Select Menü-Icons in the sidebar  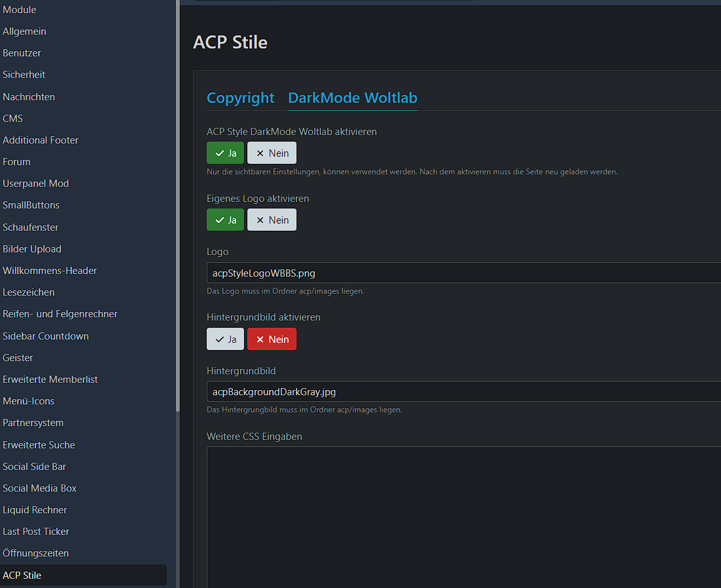coord(28,401)
